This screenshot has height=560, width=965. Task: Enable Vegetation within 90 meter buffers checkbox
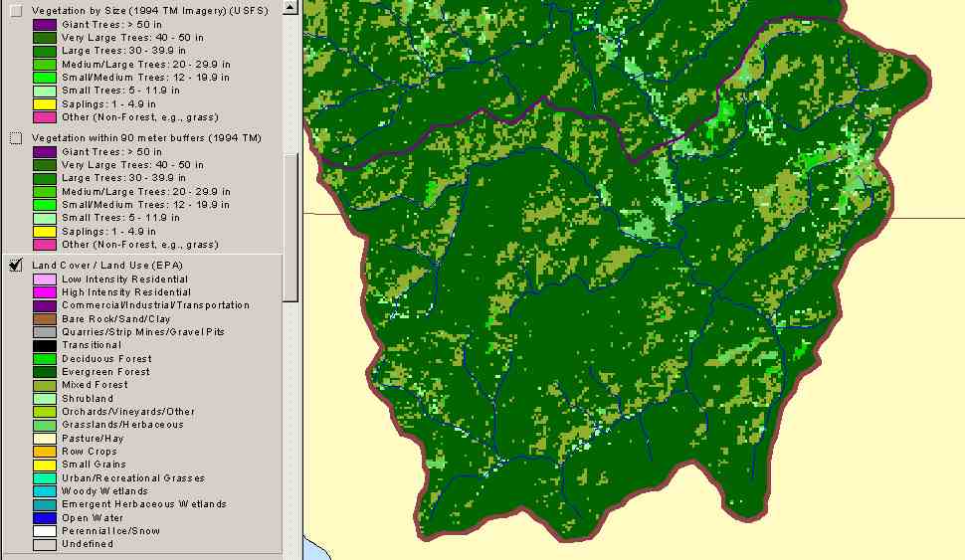(x=16, y=138)
